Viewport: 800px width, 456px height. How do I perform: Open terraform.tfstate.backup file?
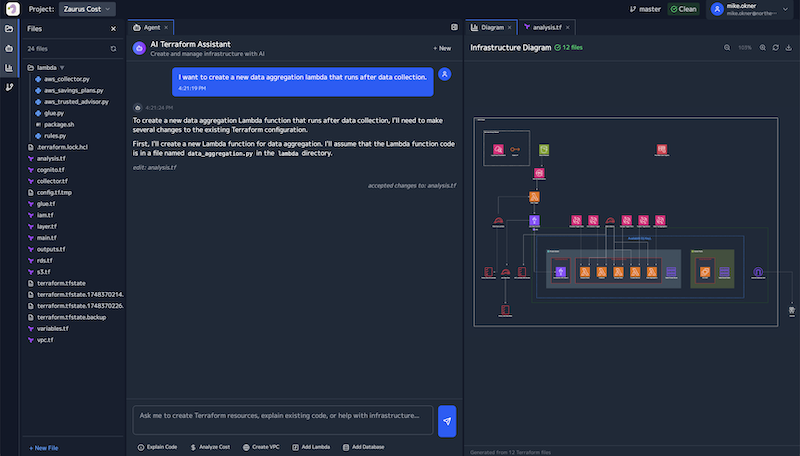point(72,317)
